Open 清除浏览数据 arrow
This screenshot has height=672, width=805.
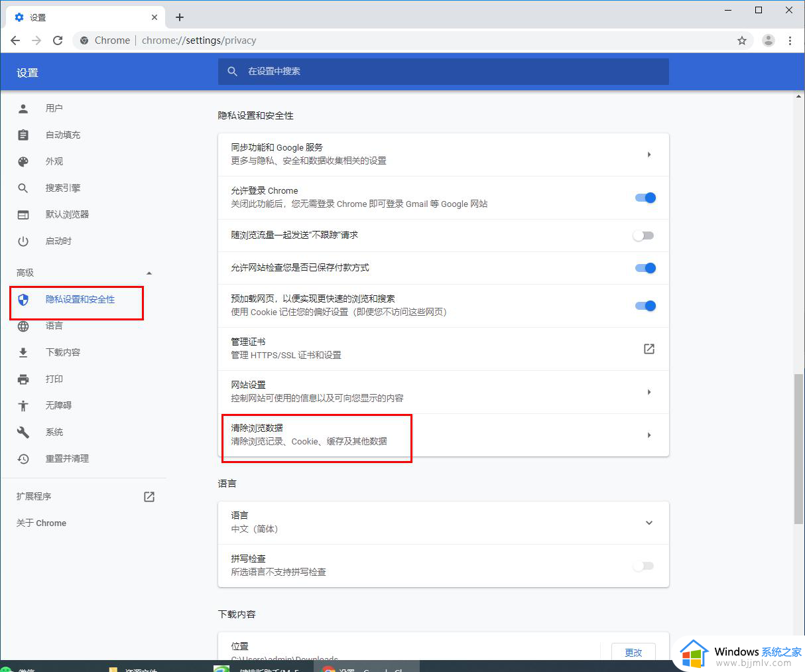pos(649,435)
